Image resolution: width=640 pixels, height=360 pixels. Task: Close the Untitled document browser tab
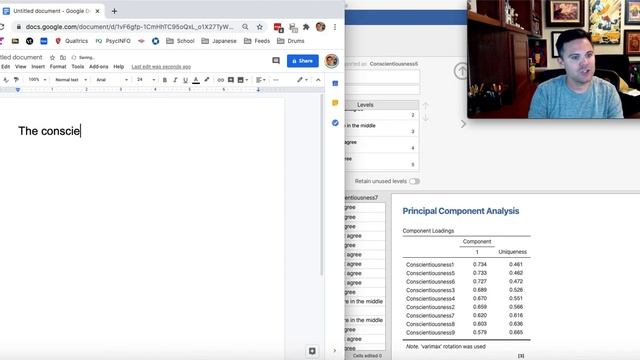pos(98,11)
